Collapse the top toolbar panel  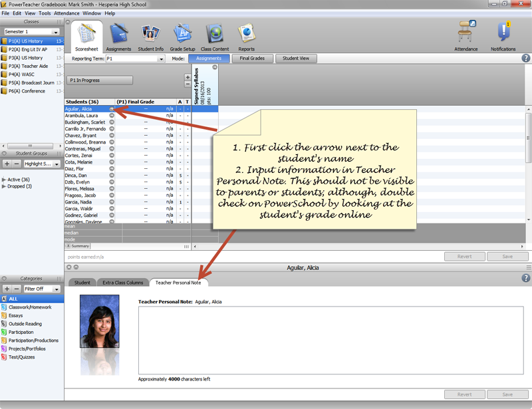click(68, 22)
